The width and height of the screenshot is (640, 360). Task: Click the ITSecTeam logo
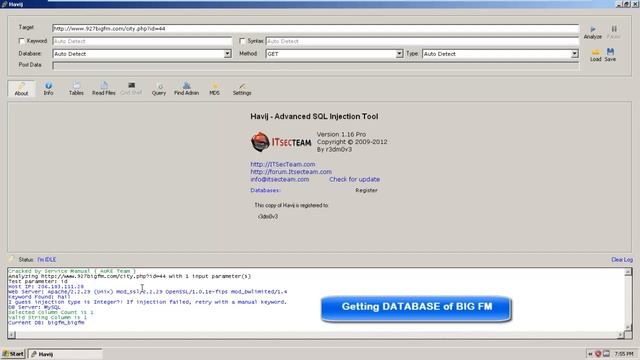(281, 142)
